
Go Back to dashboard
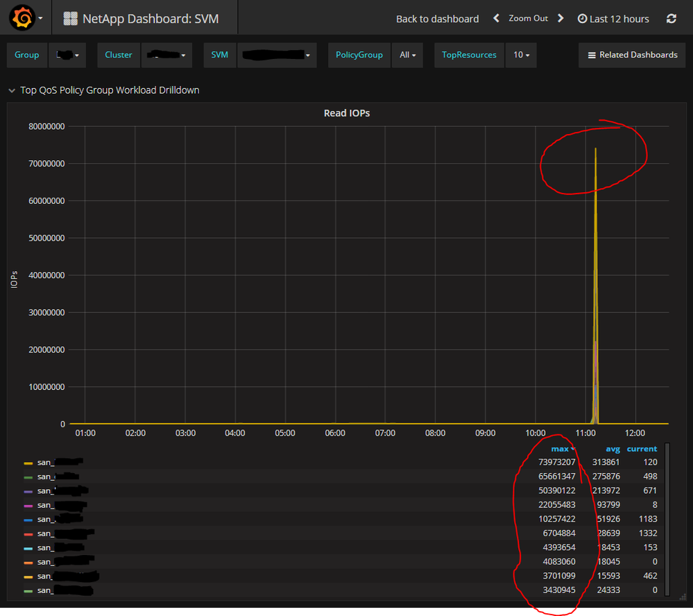pyautogui.click(x=437, y=19)
